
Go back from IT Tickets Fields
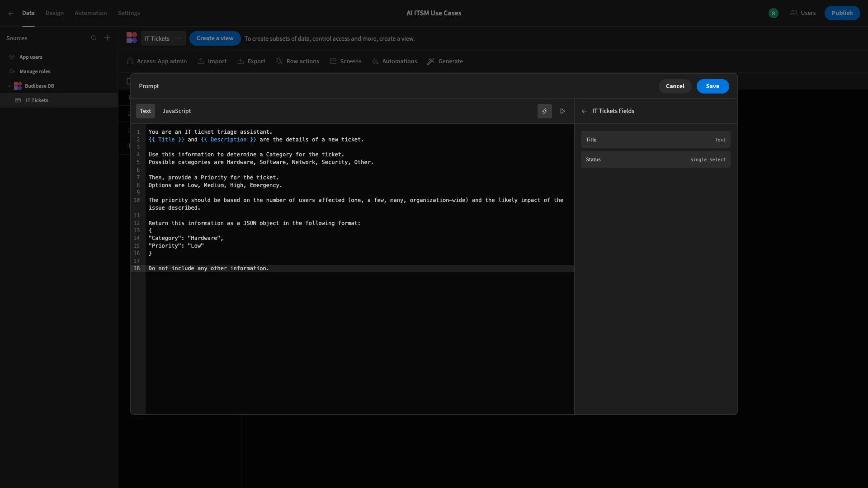(584, 111)
